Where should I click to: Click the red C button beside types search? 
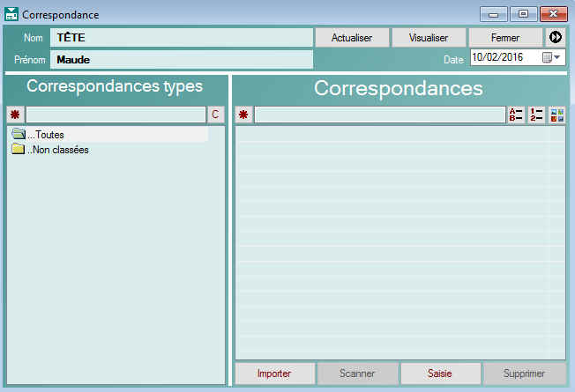(x=215, y=115)
